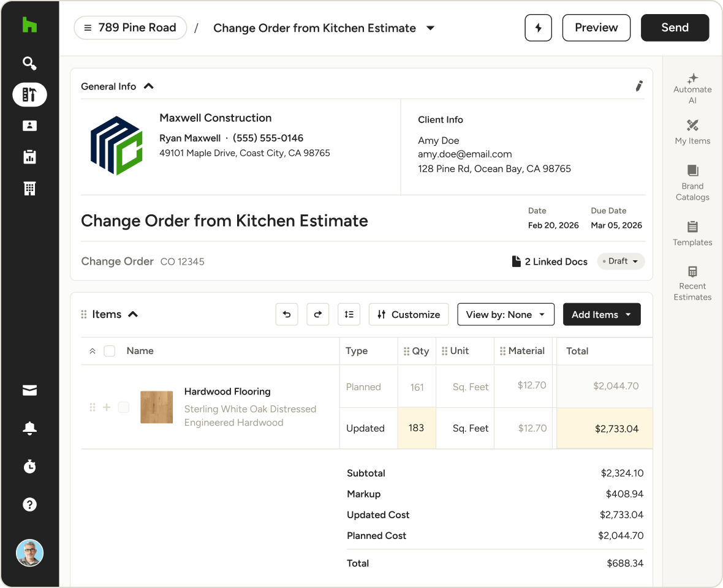This screenshot has width=723, height=588.
Task: Click the undo arrow button
Action: [287, 314]
